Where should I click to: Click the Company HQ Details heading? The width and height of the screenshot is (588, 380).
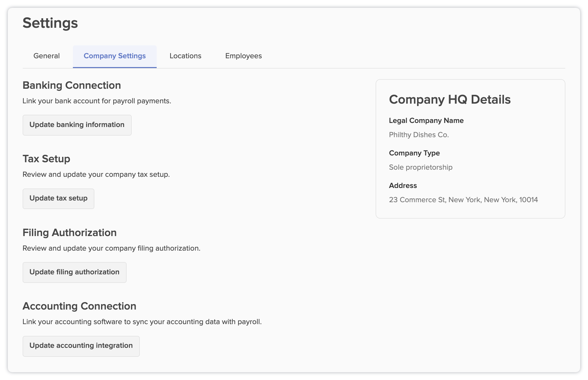pyautogui.click(x=450, y=100)
